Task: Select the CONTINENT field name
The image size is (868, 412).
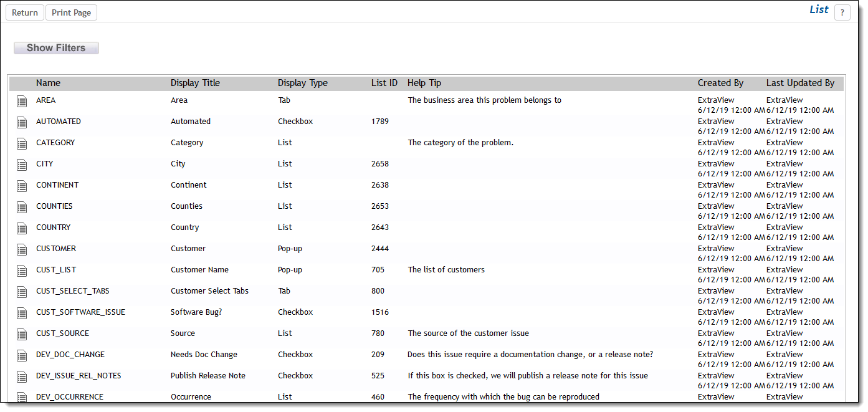Action: click(x=57, y=184)
